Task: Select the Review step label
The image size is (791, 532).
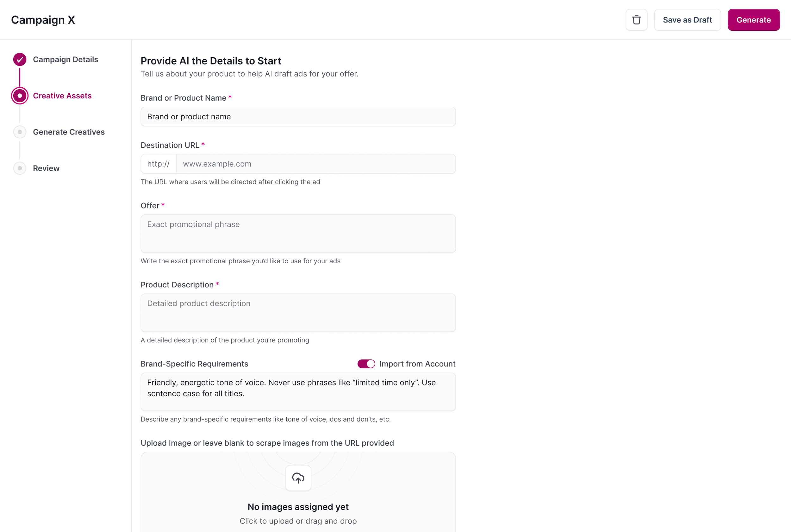Action: [x=46, y=168]
